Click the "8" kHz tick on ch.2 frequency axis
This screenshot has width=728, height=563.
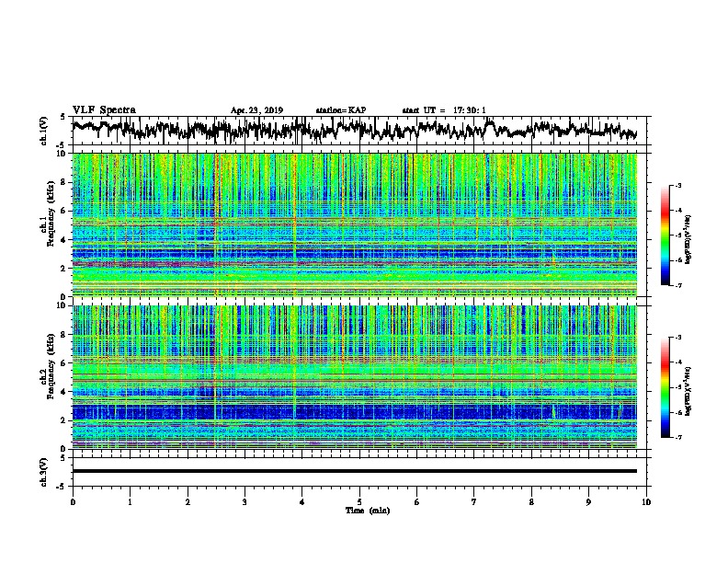click(x=64, y=335)
